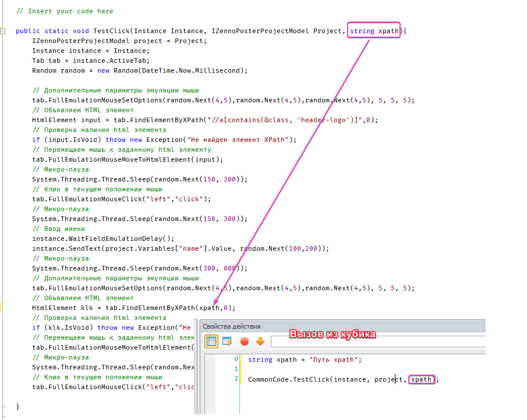This screenshot has width=527, height=420.
Task: Click the "Свойства действия" panel title bar
Action: tap(343, 326)
